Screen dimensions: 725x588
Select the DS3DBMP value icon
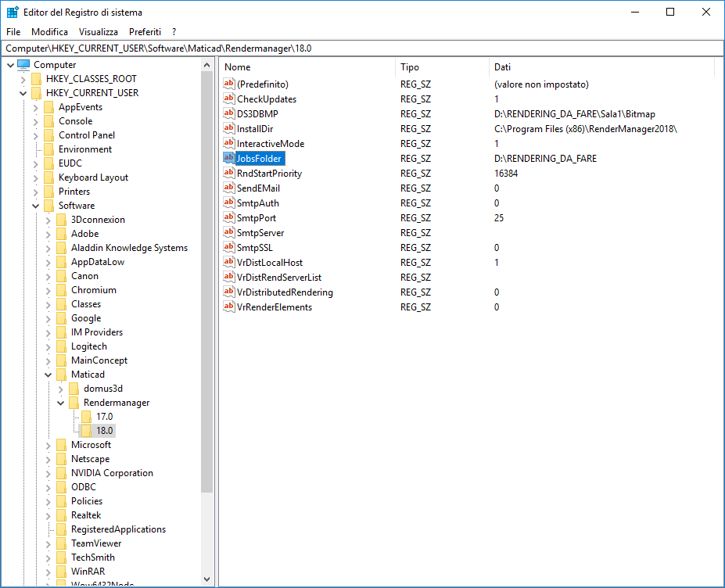click(x=228, y=113)
